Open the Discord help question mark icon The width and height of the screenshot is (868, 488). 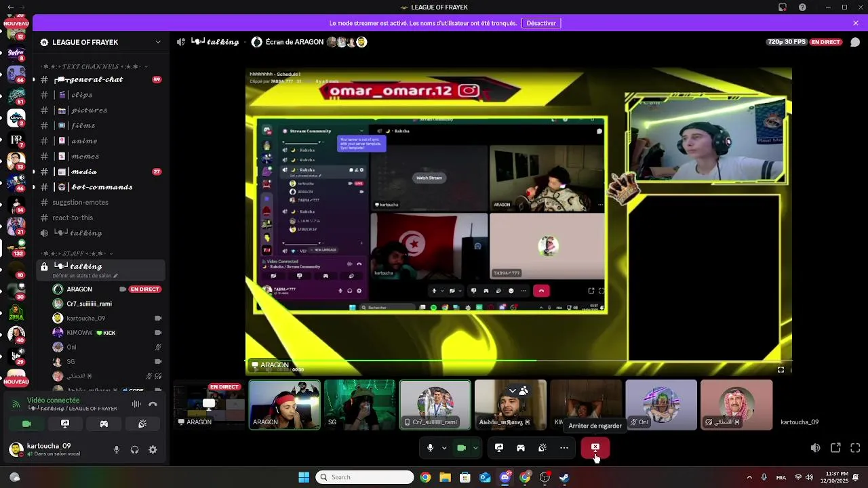point(802,7)
